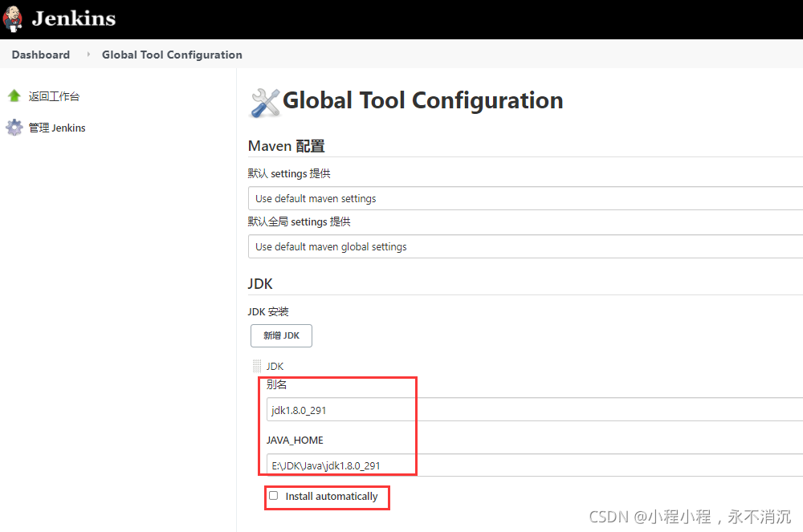Grab the JDK entry drag handle icon
The width and height of the screenshot is (803, 532).
(257, 366)
